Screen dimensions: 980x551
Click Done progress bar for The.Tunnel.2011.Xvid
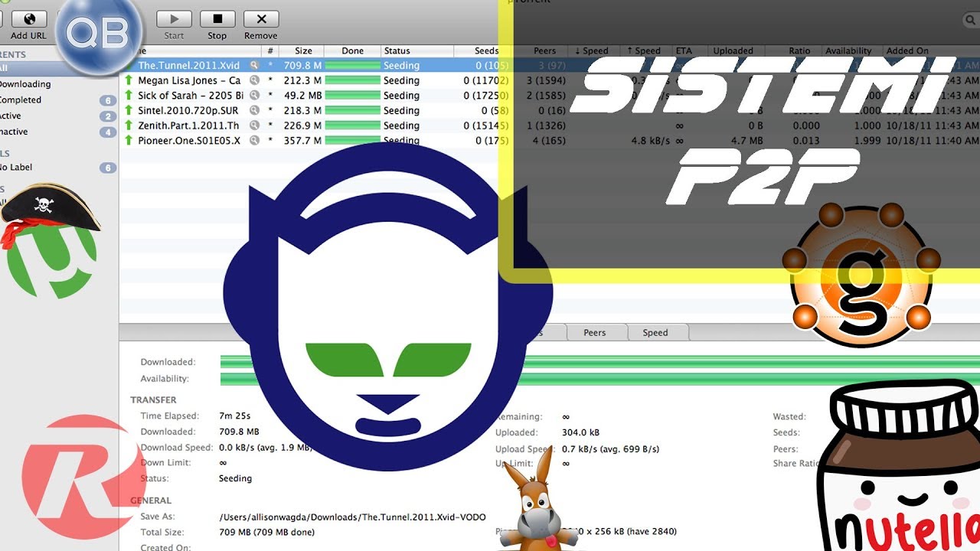(353, 65)
